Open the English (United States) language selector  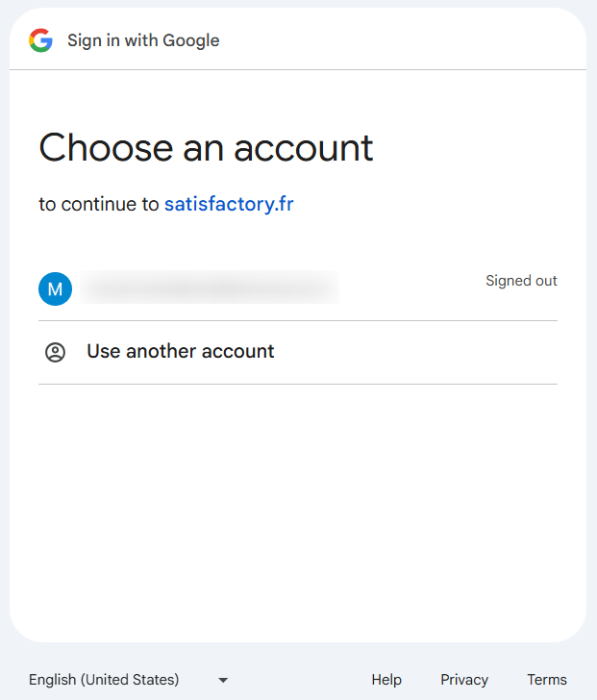(104, 680)
